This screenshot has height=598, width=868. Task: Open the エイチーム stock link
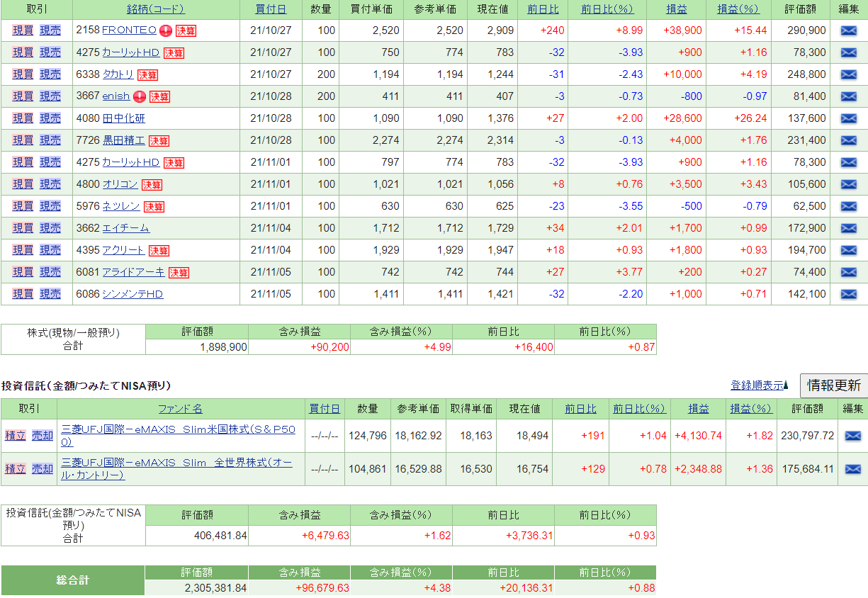[x=126, y=228]
